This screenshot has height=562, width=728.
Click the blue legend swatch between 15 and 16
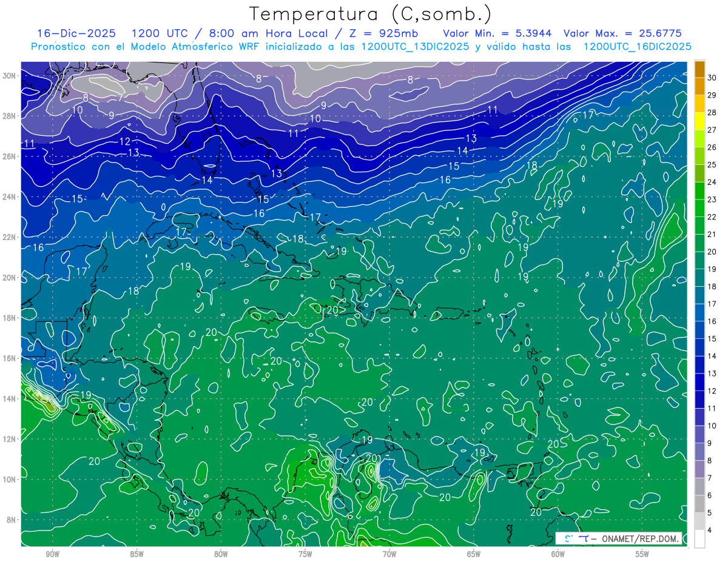click(x=699, y=330)
